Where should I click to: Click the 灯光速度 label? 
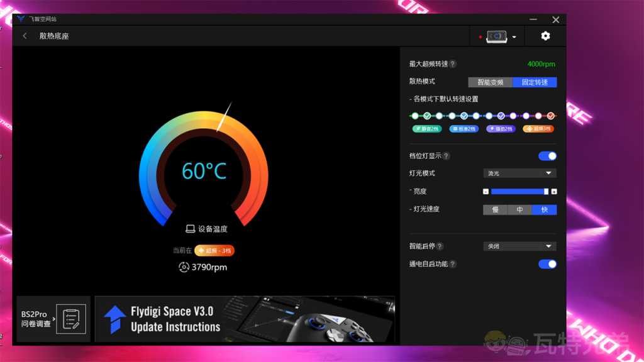(426, 209)
